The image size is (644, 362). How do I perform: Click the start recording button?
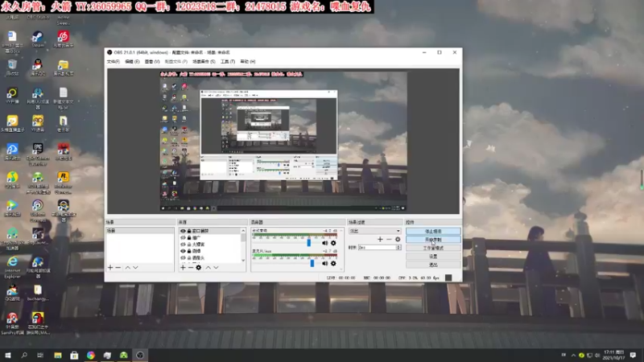click(433, 240)
